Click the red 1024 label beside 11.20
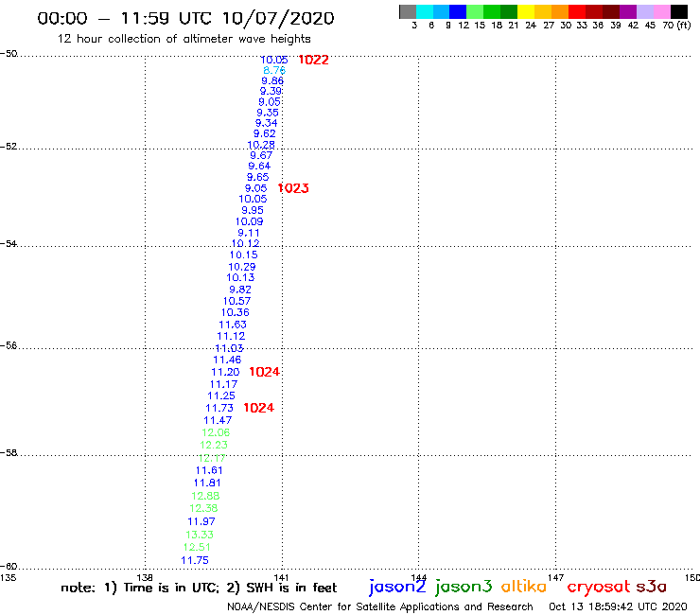Image resolution: width=700 pixels, height=615 pixels. click(x=264, y=372)
